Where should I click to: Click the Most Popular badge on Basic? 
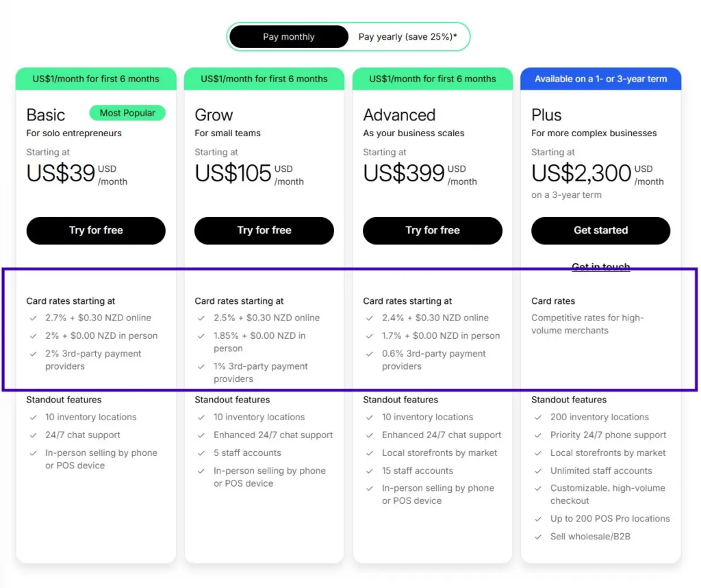tap(127, 112)
